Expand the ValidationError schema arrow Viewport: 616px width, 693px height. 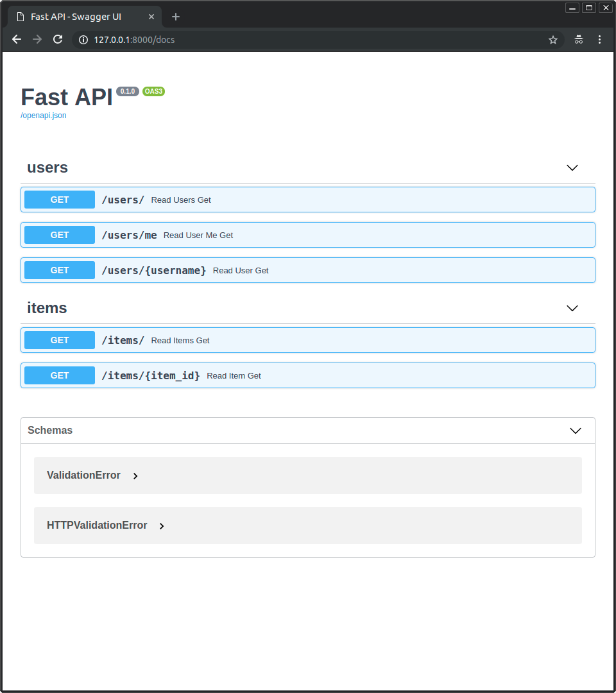pyautogui.click(x=135, y=476)
